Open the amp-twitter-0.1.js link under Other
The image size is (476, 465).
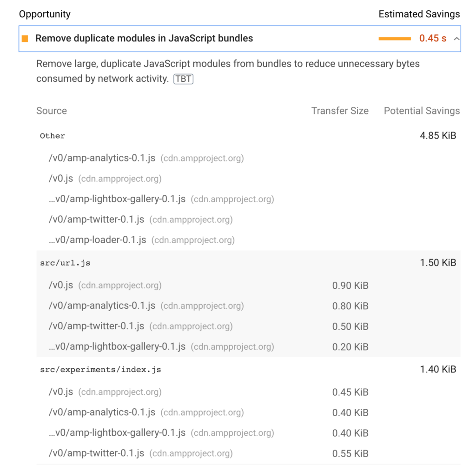(x=97, y=219)
